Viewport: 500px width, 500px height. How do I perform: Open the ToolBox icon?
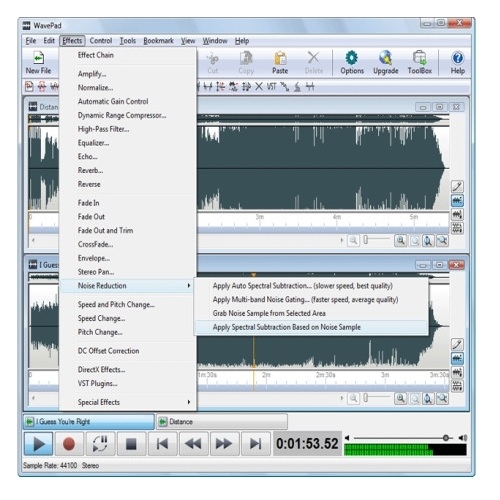click(420, 63)
